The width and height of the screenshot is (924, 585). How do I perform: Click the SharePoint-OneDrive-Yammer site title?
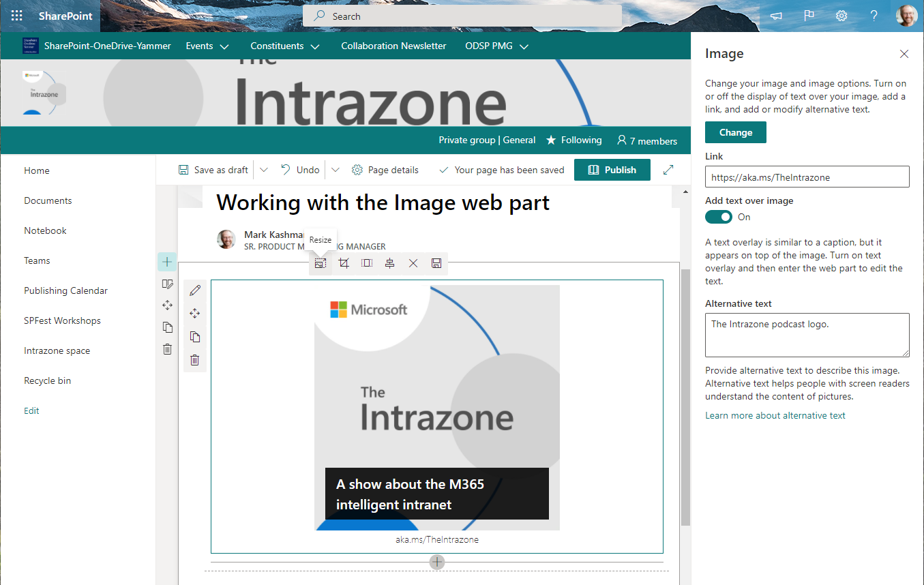[x=108, y=46]
